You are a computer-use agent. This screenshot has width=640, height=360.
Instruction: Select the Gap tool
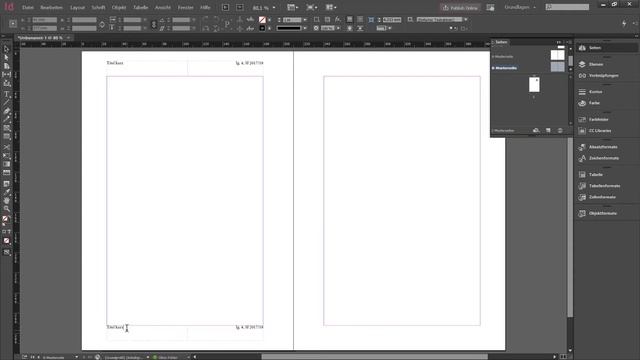[x=6, y=75]
